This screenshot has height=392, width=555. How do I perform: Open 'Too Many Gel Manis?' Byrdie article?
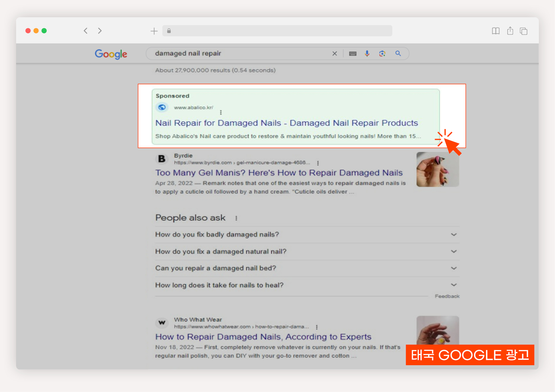(279, 173)
